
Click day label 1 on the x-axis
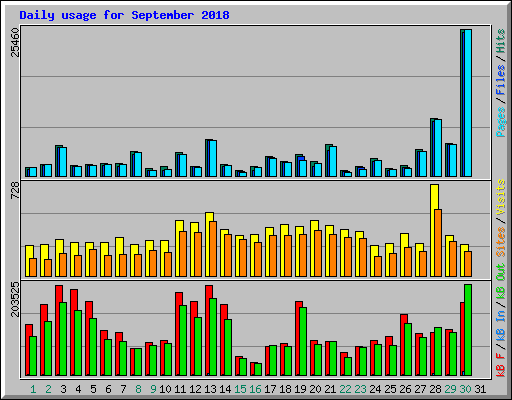pos(33,389)
